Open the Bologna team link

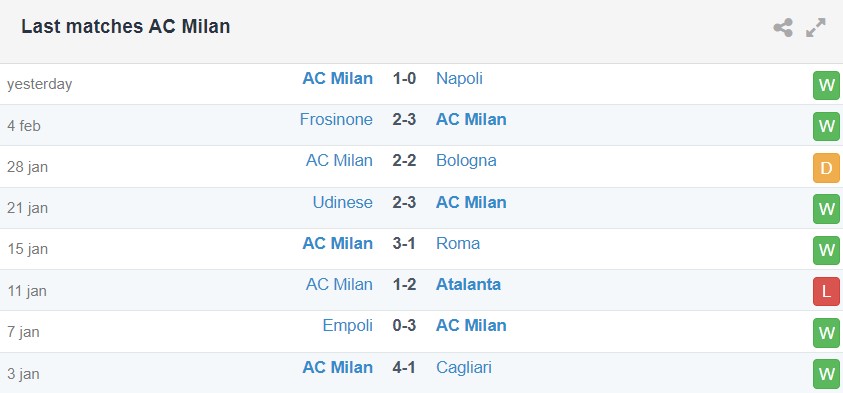pos(466,161)
